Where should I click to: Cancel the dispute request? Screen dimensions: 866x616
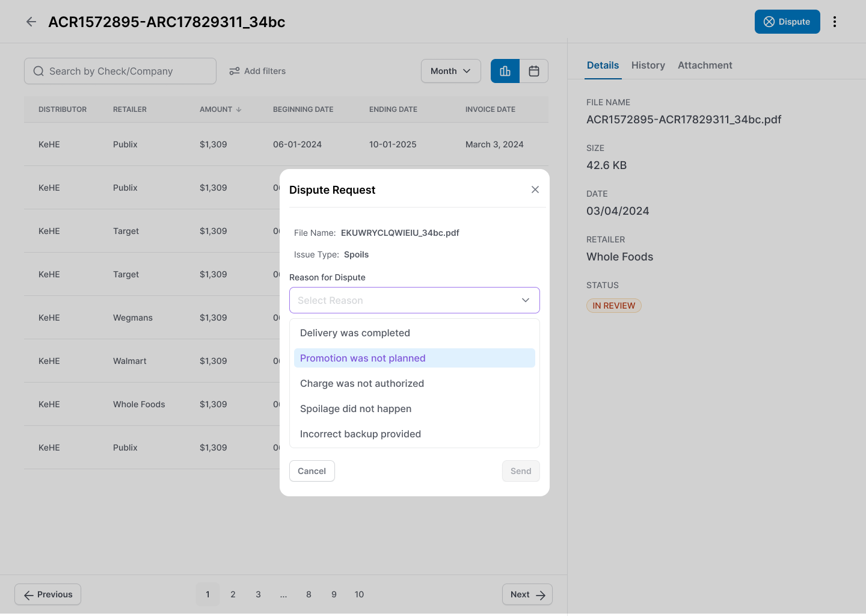click(x=312, y=471)
